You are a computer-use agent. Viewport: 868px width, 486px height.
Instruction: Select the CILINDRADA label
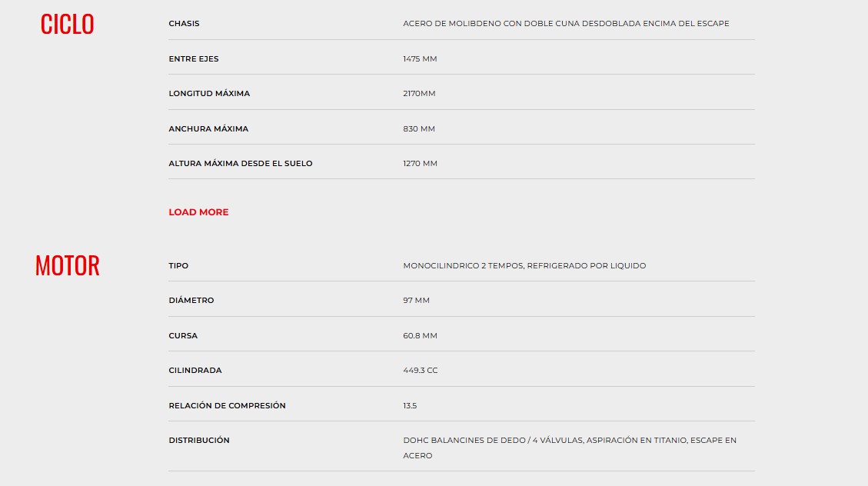(x=195, y=371)
